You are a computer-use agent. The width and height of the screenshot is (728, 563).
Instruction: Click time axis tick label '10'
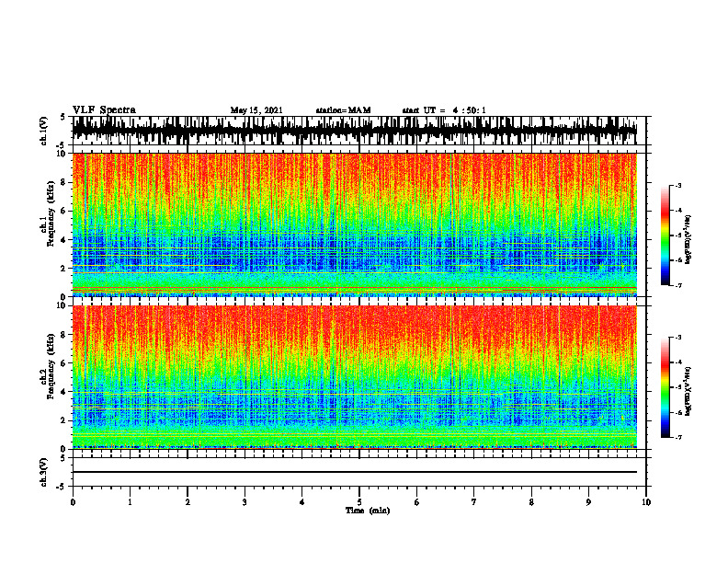pos(646,502)
